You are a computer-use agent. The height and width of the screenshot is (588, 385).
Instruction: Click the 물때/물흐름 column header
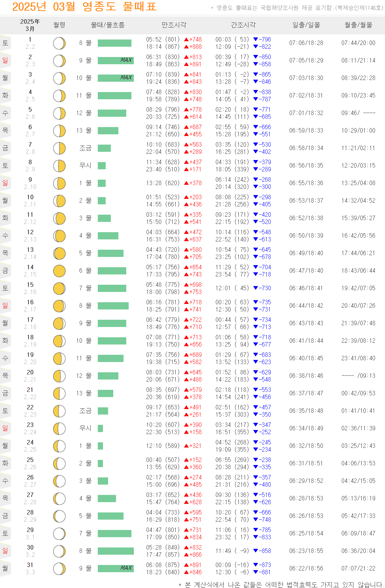pyautogui.click(x=107, y=25)
